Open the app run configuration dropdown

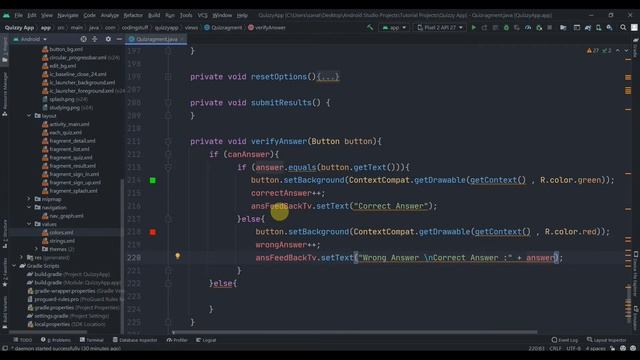click(394, 28)
